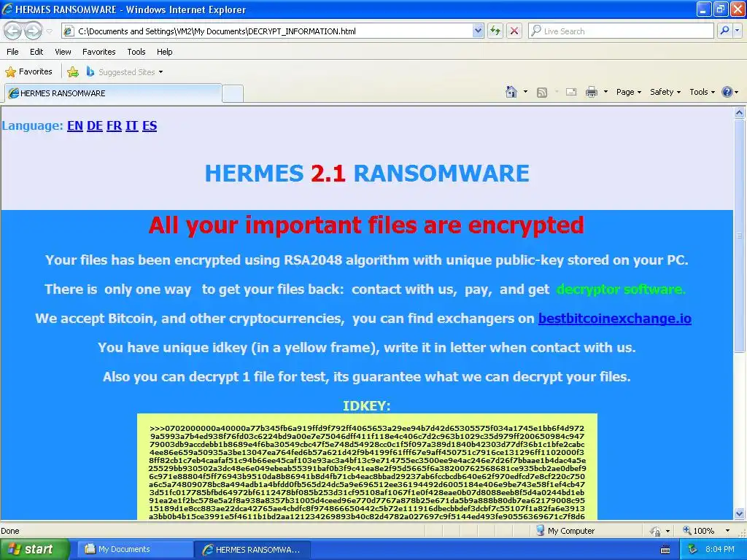Click the Stop loading X icon
The width and height of the screenshot is (747, 560).
(x=514, y=31)
